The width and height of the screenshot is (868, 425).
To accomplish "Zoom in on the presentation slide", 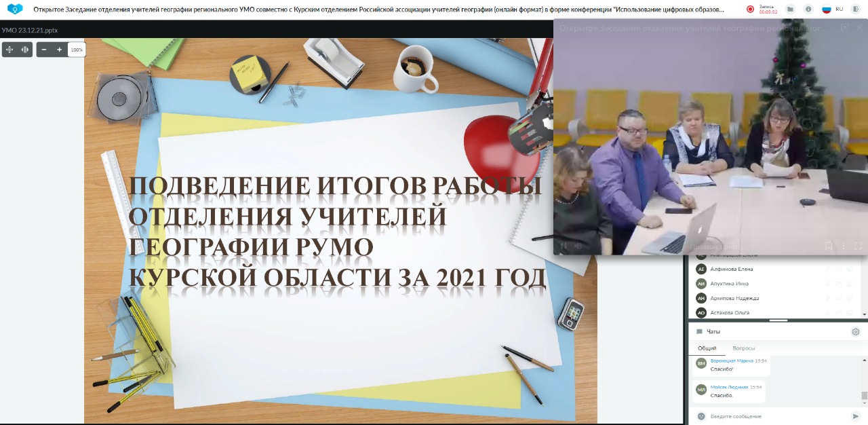I will 60,50.
